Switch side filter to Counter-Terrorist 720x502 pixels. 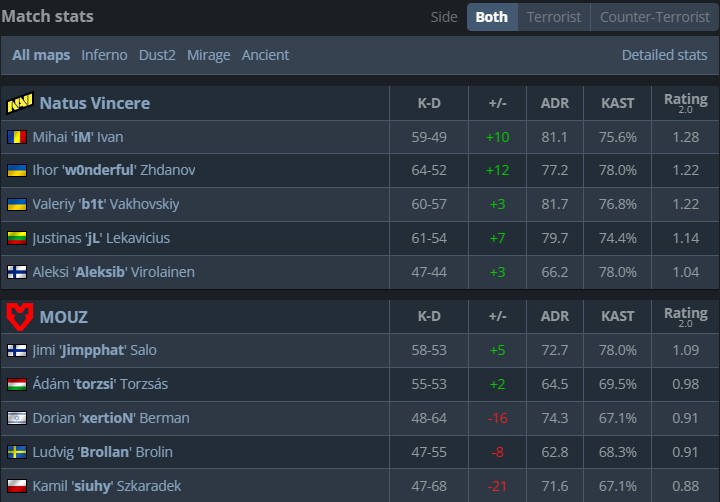click(653, 17)
